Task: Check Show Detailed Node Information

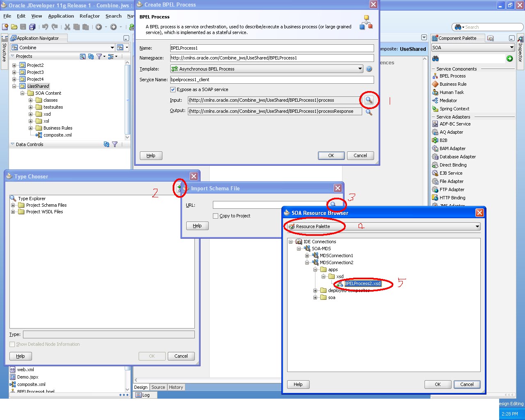Action: pyautogui.click(x=12, y=344)
